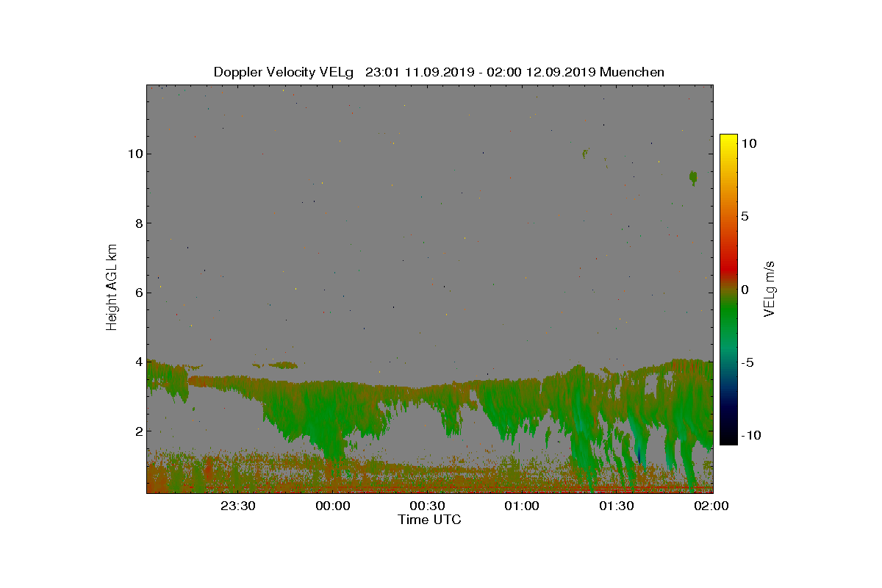Click the height tick label '6'
The image size is (882, 588).
(137, 293)
